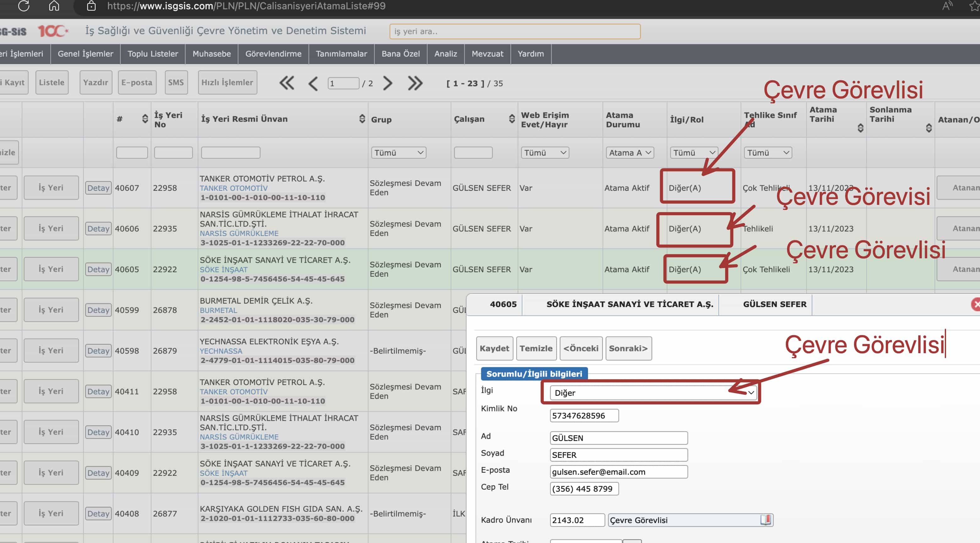Reload the page with browser refresh icon
Screen dimensions: 980x543
coord(24,6)
